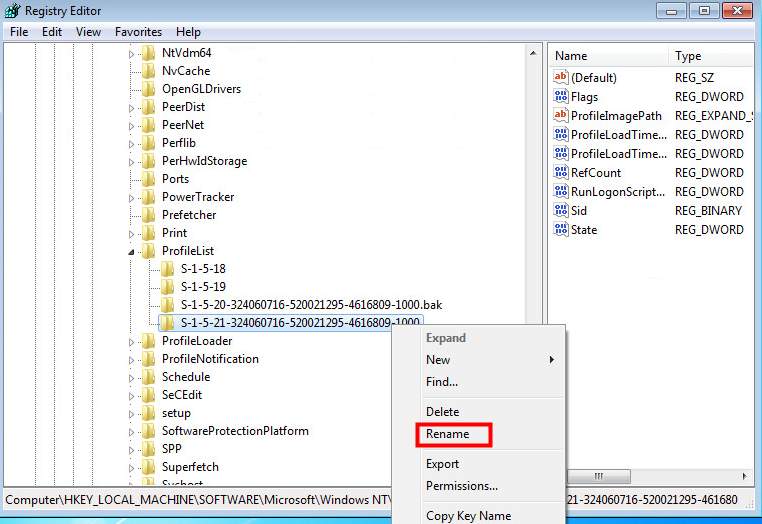Screen dimensions: 762x524
Task: Choose Copy Key Name
Action: (468, 516)
